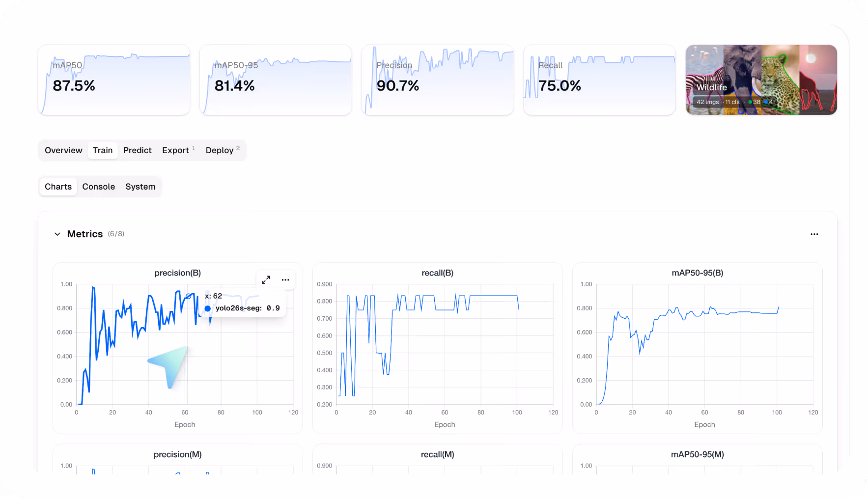Expand the precision(B) chart to fullscreen
The image size is (868, 498).
point(266,280)
